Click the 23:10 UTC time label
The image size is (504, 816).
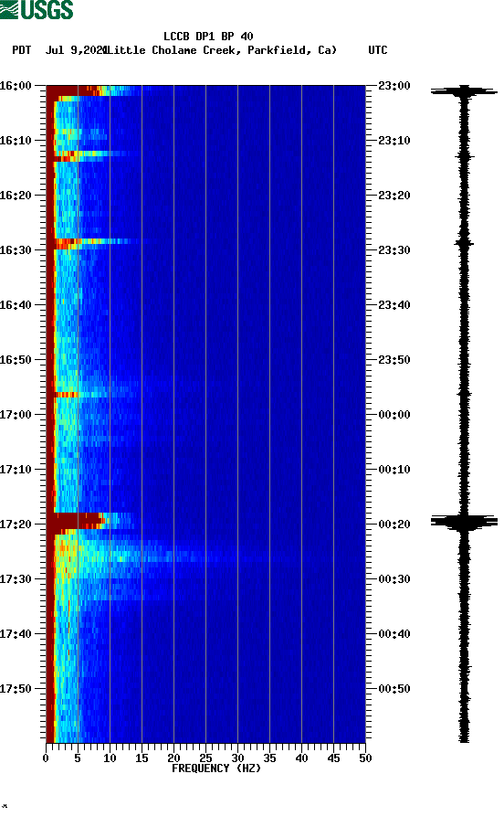click(x=394, y=141)
